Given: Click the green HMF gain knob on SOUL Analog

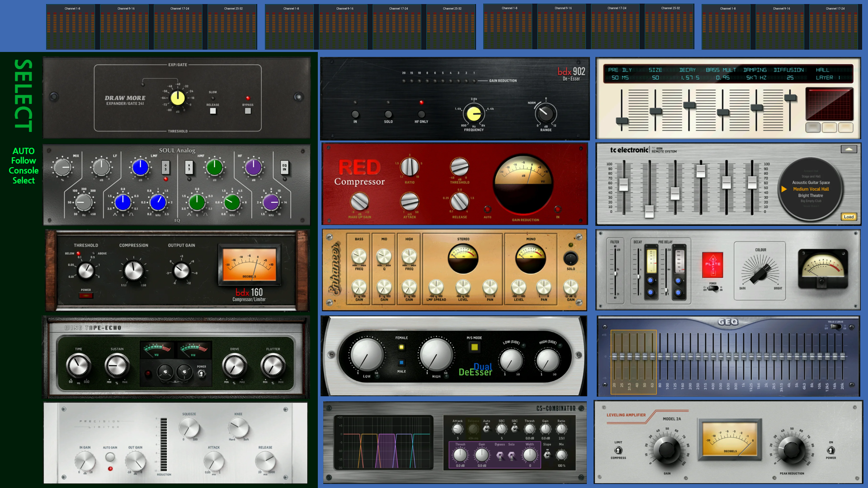Looking at the screenshot, I should coord(214,167).
